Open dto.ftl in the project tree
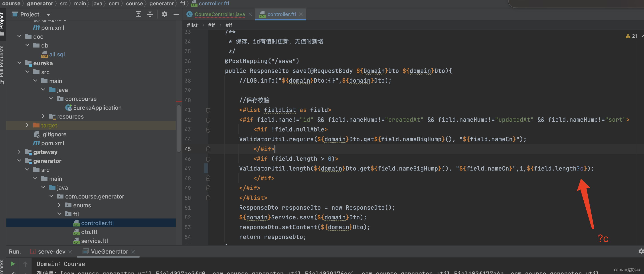 pyautogui.click(x=89, y=232)
